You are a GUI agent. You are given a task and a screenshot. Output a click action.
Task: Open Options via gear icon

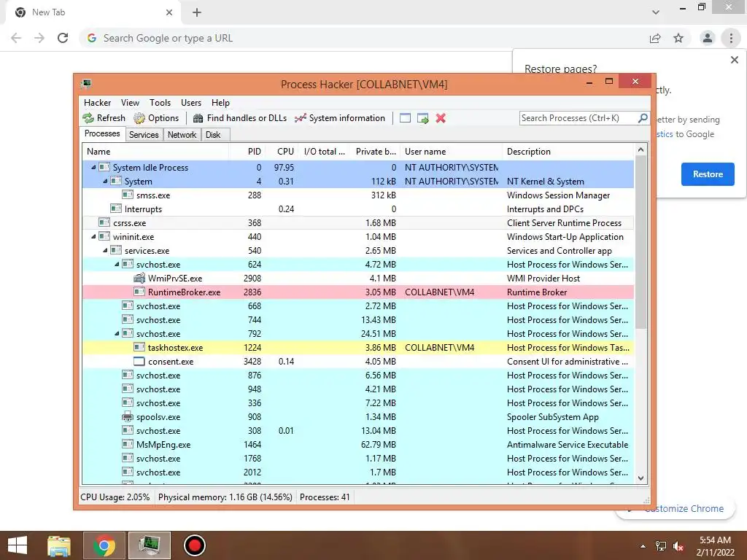(x=139, y=118)
